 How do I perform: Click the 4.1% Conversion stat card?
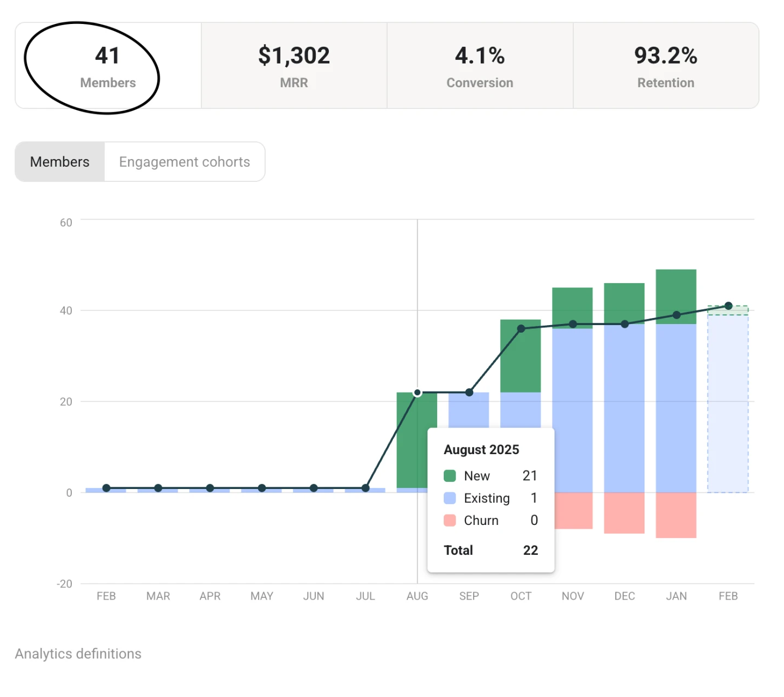point(480,66)
